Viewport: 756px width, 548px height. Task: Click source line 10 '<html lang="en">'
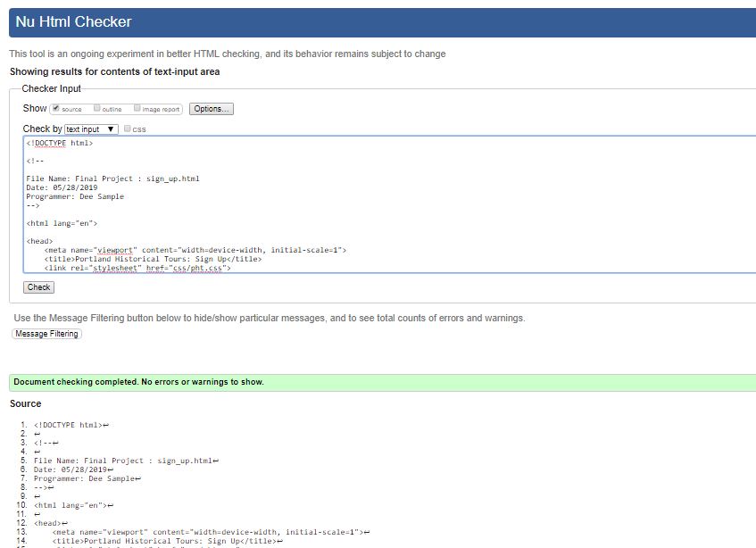73,505
